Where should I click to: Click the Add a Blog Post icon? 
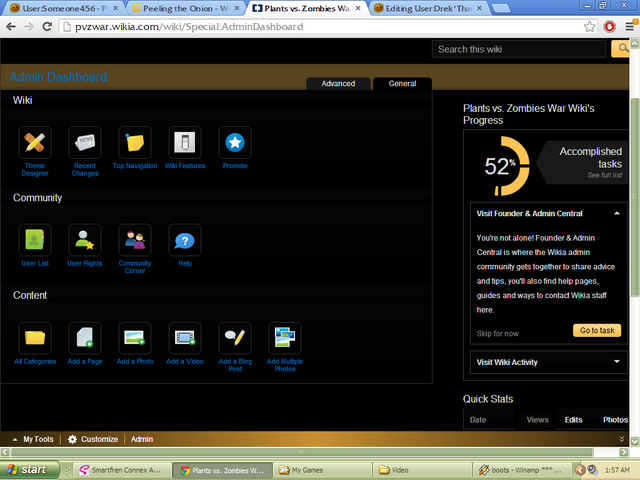(235, 338)
